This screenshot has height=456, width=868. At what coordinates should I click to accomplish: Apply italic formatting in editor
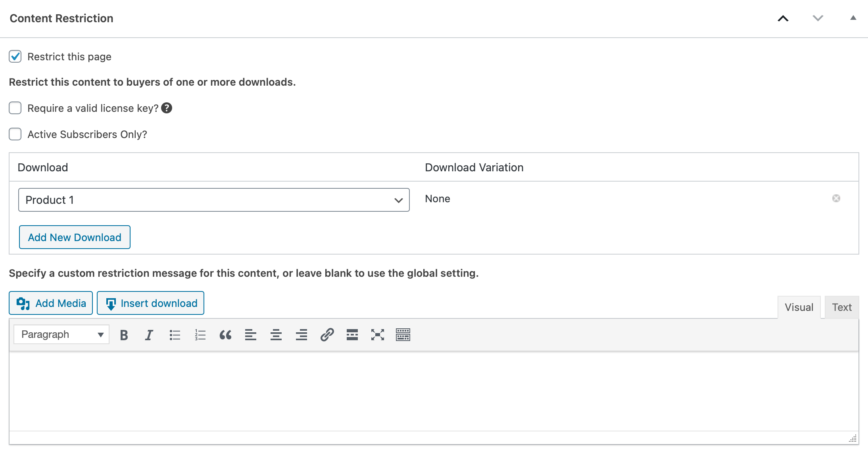pyautogui.click(x=149, y=335)
